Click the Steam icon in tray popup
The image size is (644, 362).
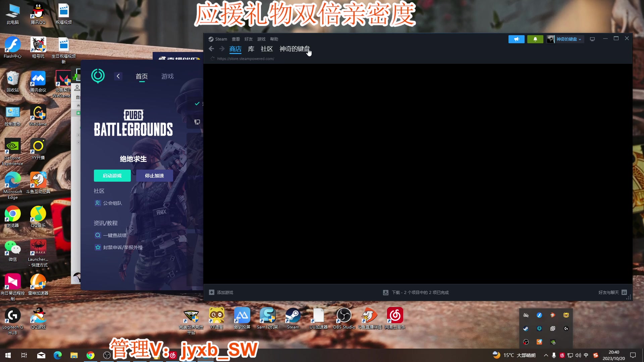pyautogui.click(x=526, y=328)
